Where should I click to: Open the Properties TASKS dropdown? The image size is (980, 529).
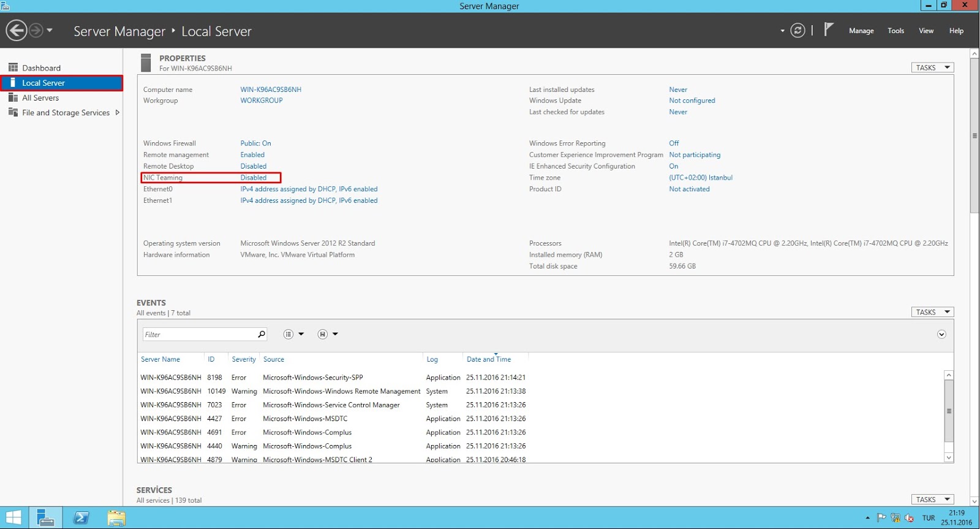(x=932, y=67)
